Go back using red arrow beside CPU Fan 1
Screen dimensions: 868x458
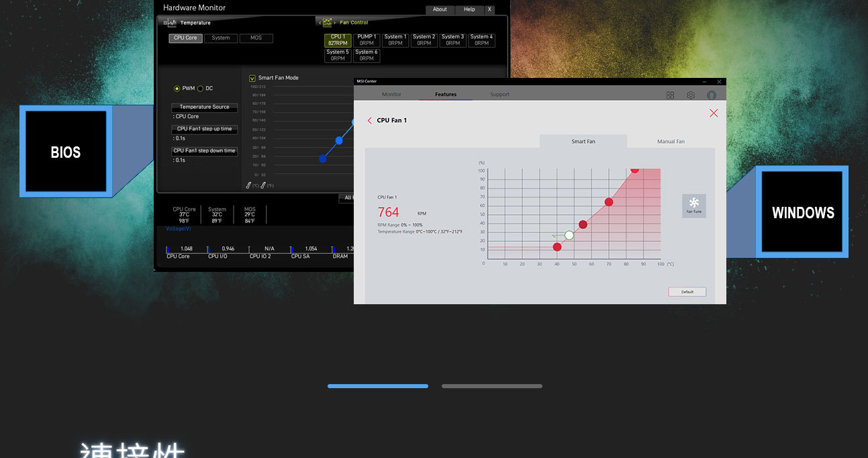point(369,121)
